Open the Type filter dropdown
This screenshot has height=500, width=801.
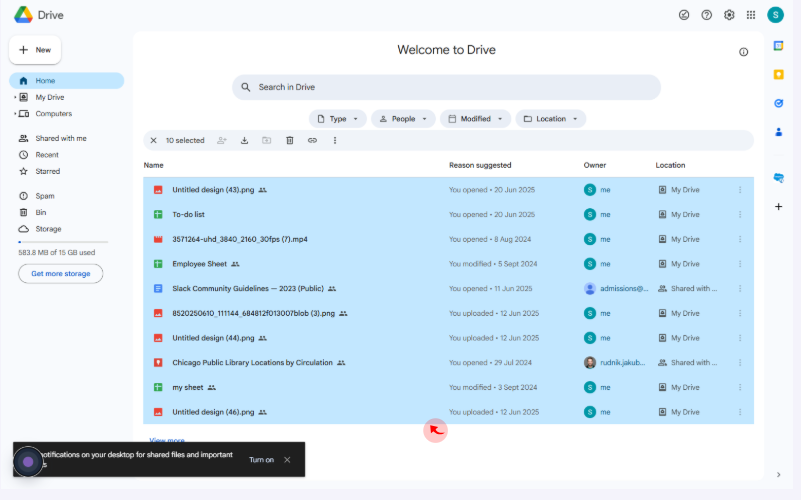point(338,119)
